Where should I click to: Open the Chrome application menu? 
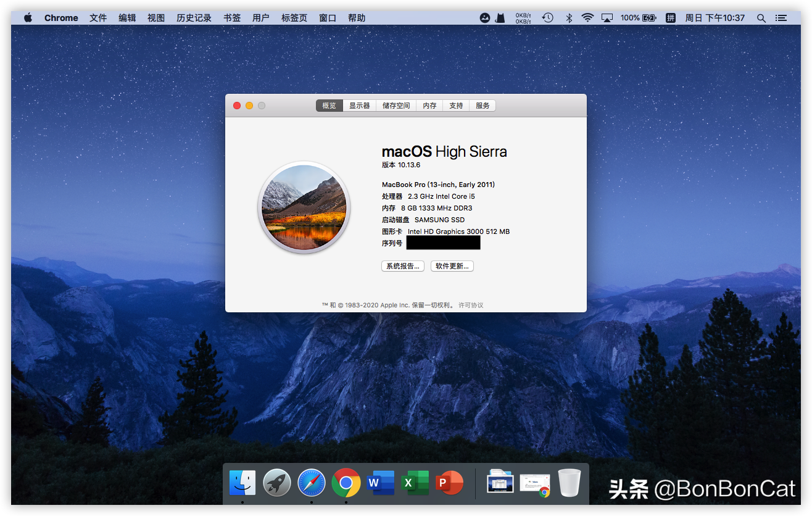click(x=61, y=18)
